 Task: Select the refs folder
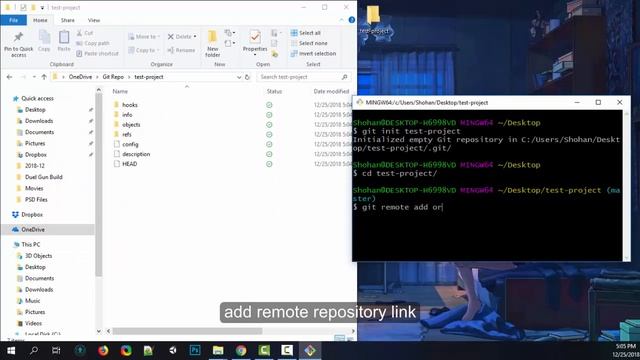[x=127, y=134]
